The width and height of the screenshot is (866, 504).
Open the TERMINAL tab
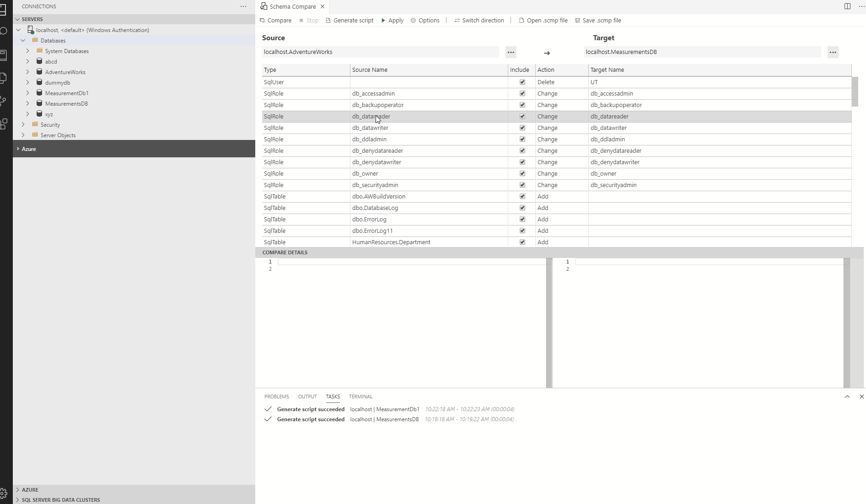point(360,397)
